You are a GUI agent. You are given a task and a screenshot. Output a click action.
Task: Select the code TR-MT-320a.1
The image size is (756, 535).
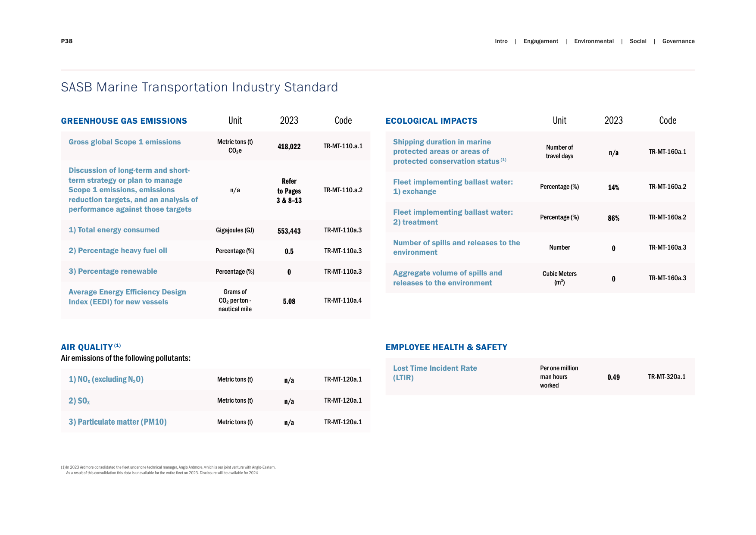pyautogui.click(x=667, y=377)
